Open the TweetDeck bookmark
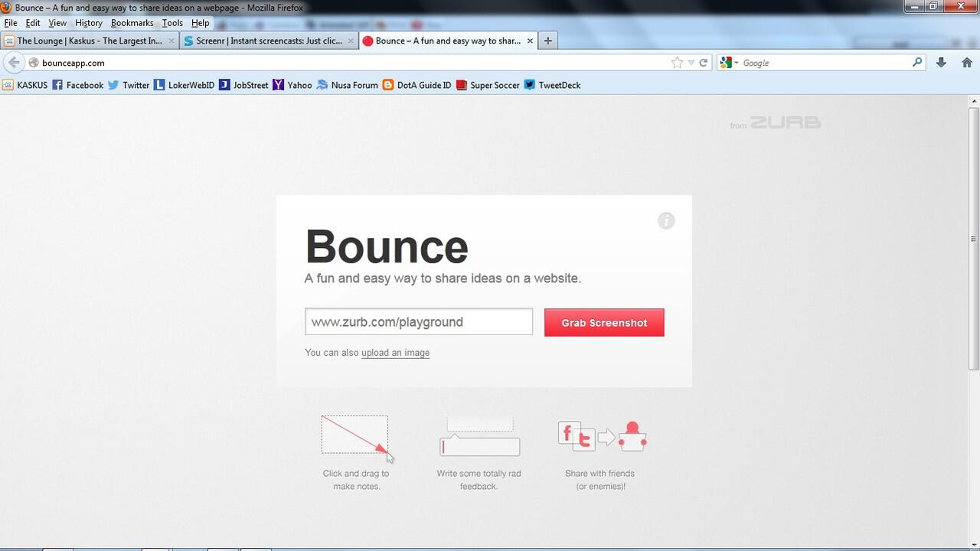Viewport: 980px width, 551px height. pos(552,85)
